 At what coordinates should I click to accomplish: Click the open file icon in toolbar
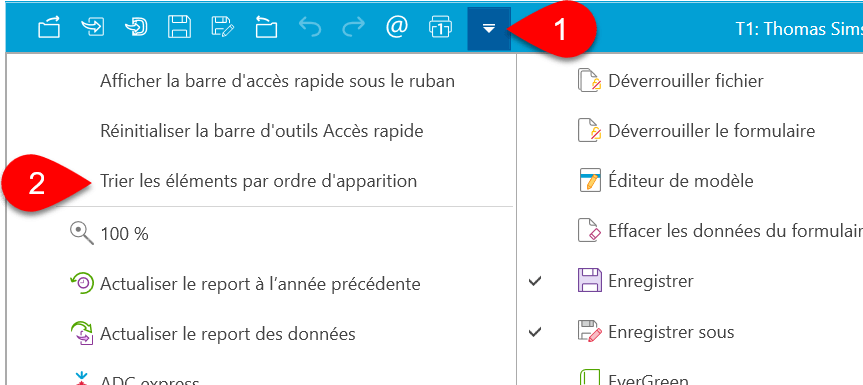pos(49,27)
